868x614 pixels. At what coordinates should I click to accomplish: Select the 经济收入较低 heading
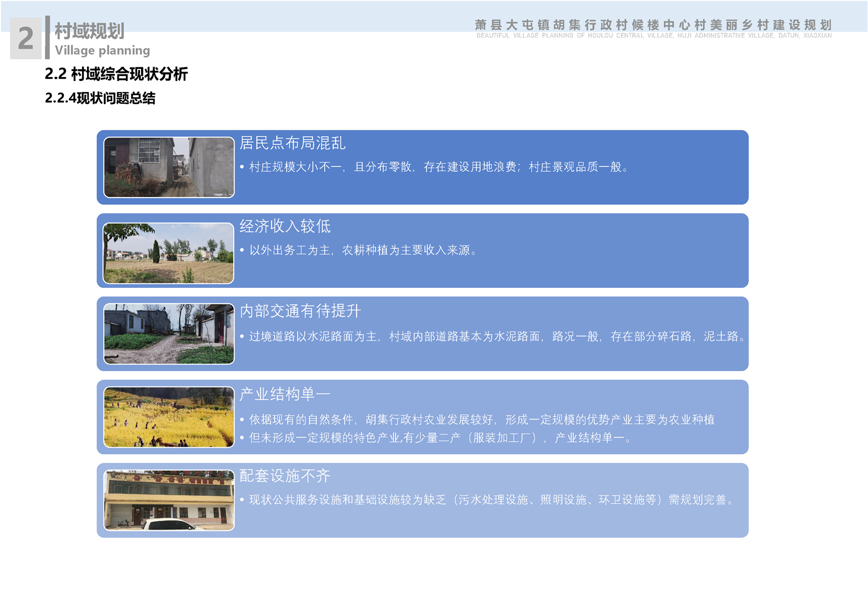pos(285,226)
